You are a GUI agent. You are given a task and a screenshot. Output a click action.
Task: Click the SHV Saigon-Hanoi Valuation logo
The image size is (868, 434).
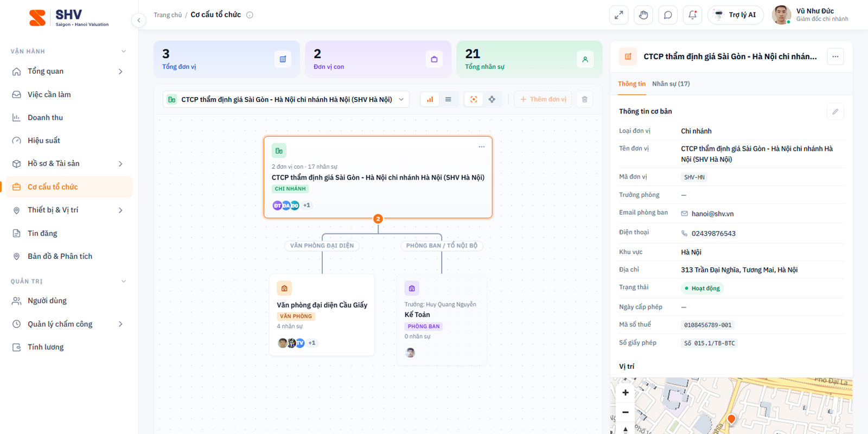pos(69,17)
